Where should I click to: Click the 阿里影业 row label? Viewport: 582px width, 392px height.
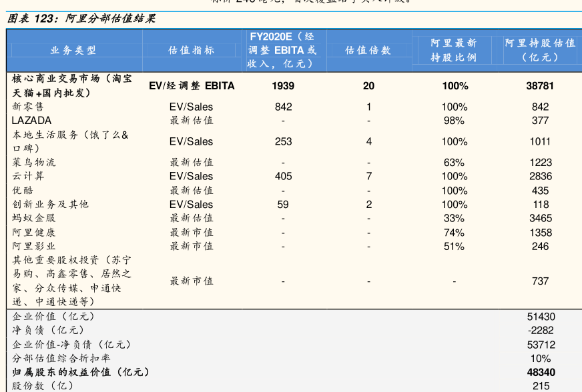(34, 246)
